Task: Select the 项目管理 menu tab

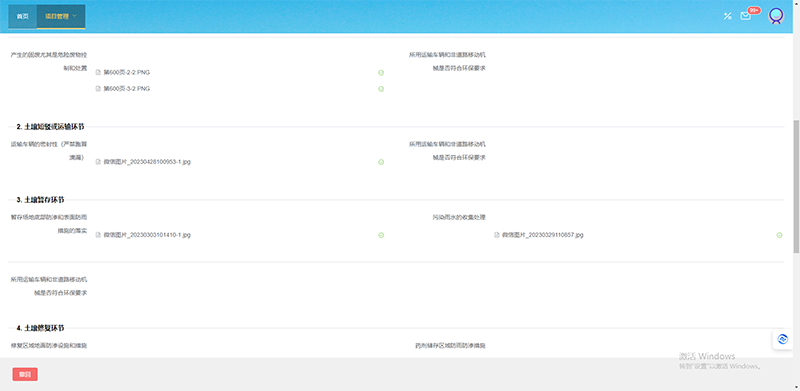Action: tap(61, 16)
